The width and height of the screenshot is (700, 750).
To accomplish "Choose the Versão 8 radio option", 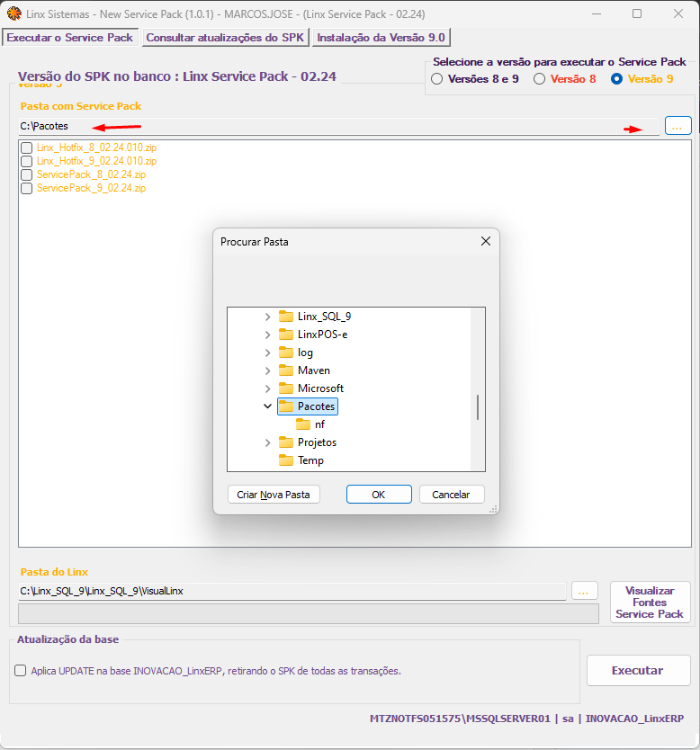I will pos(539,79).
